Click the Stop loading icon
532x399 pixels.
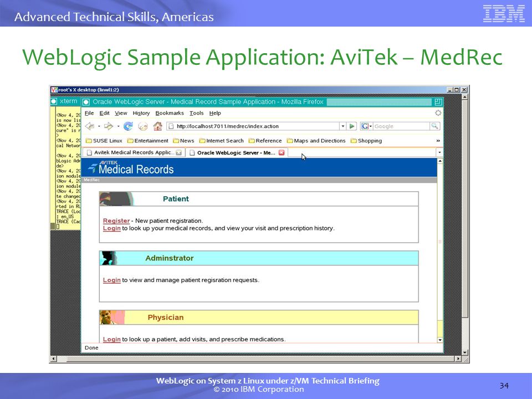[143, 126]
